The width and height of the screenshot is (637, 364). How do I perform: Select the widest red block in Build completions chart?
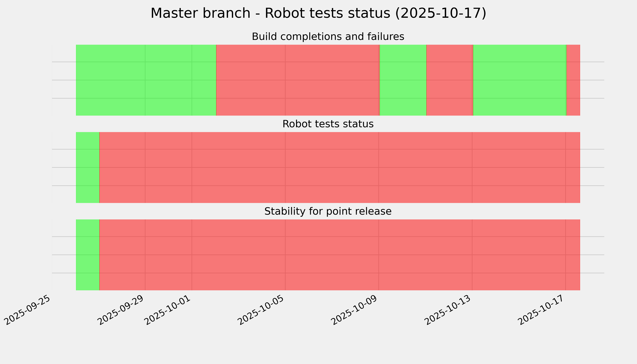pos(298,80)
